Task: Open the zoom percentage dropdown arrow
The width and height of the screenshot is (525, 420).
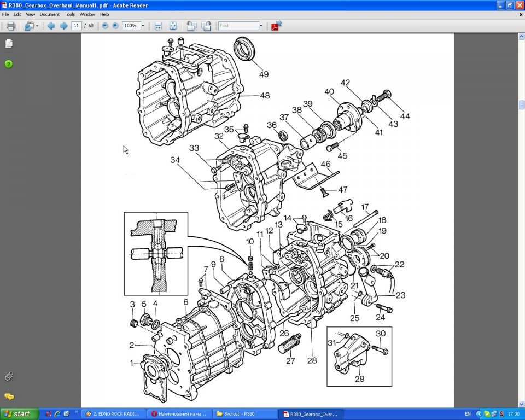Action: (143, 26)
